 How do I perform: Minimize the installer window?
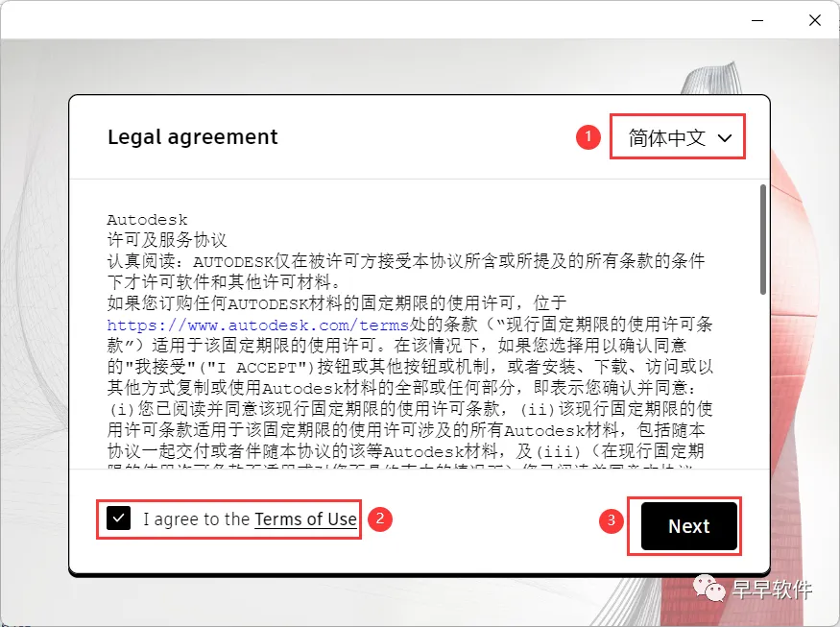click(757, 20)
